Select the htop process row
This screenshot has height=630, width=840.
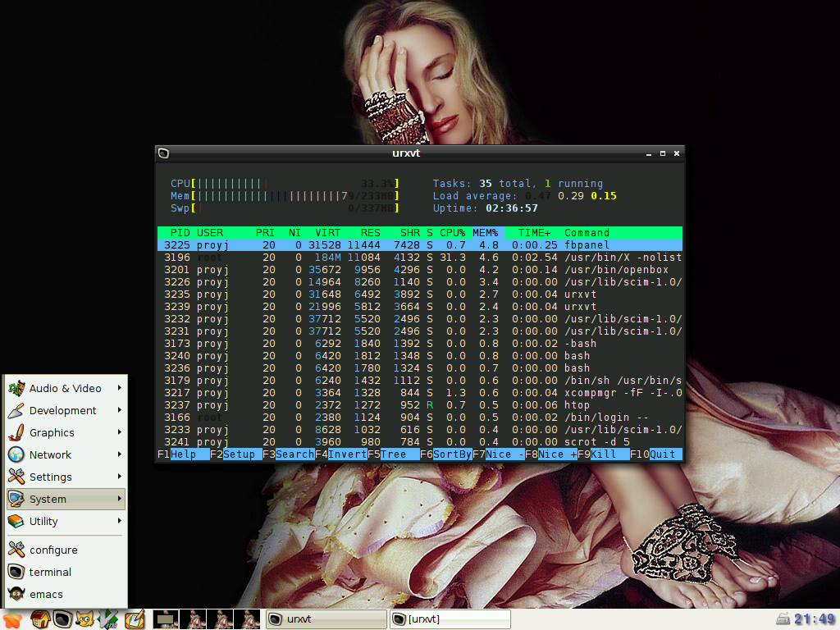point(420,405)
